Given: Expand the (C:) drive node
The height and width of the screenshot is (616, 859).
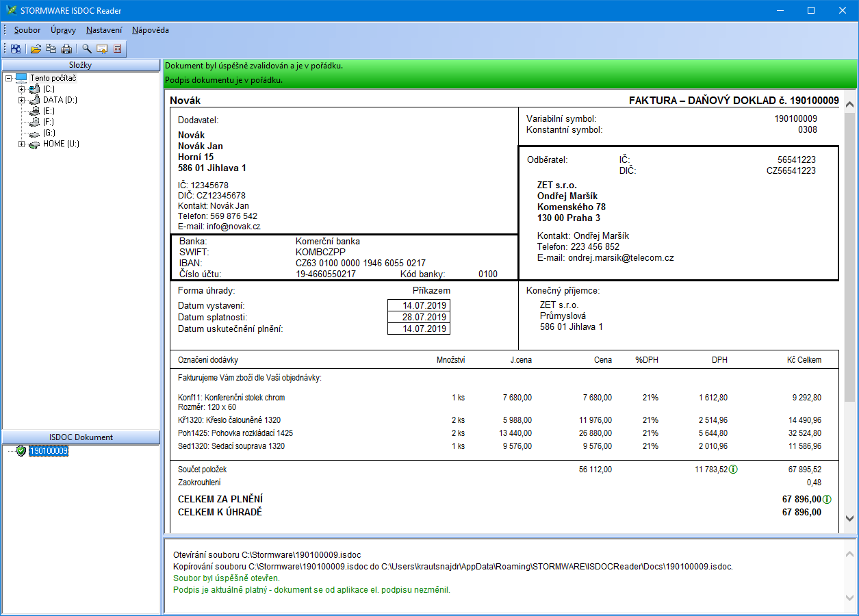Looking at the screenshot, I should (x=21, y=89).
